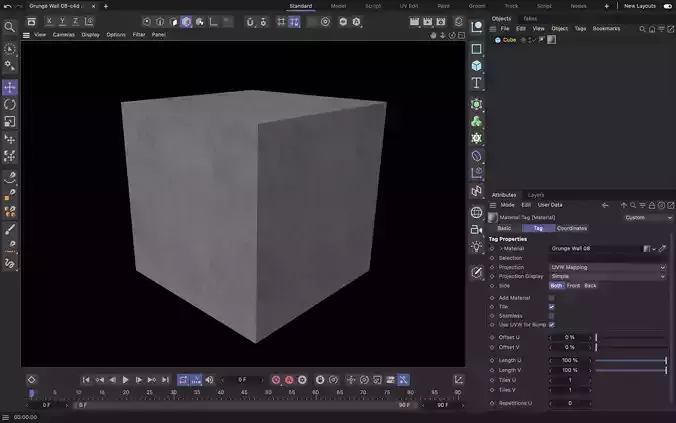Select the Brush paint tool in left toolbar
This screenshot has height=423, width=676.
(9, 229)
